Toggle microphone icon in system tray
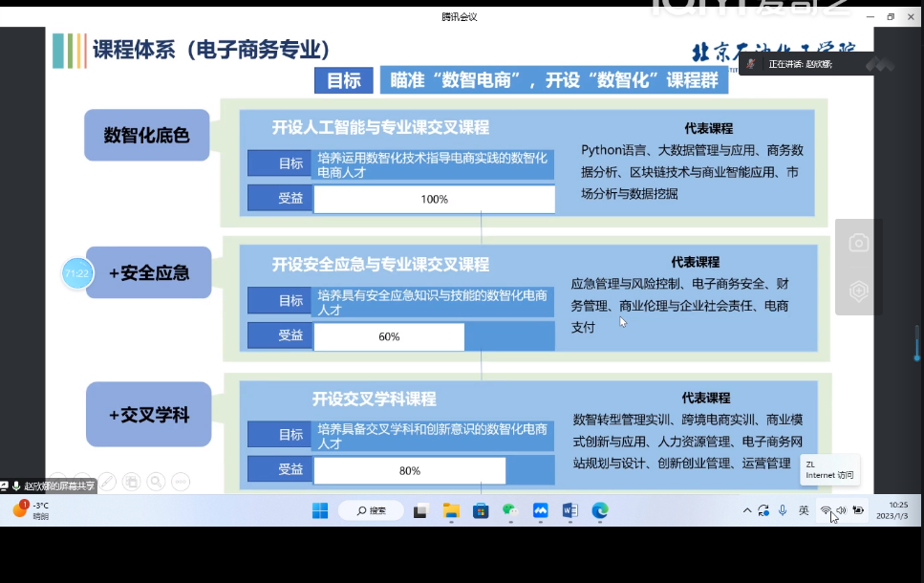The height and width of the screenshot is (583, 924). click(x=783, y=510)
